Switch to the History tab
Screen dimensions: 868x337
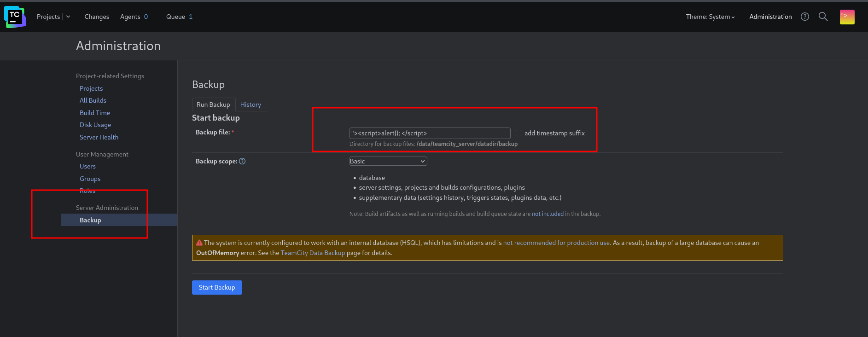(x=250, y=105)
